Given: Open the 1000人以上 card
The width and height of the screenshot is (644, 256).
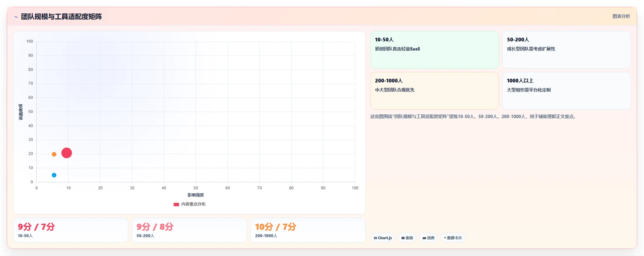Looking at the screenshot, I should click(566, 91).
